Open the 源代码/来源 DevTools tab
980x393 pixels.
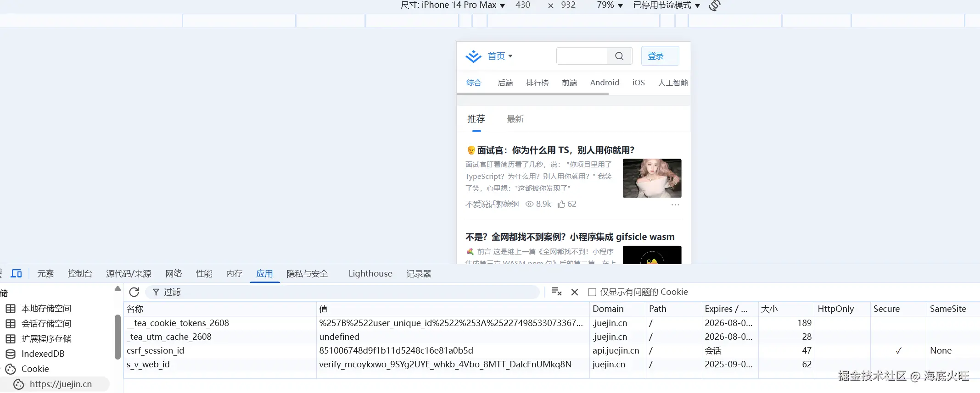pos(129,274)
